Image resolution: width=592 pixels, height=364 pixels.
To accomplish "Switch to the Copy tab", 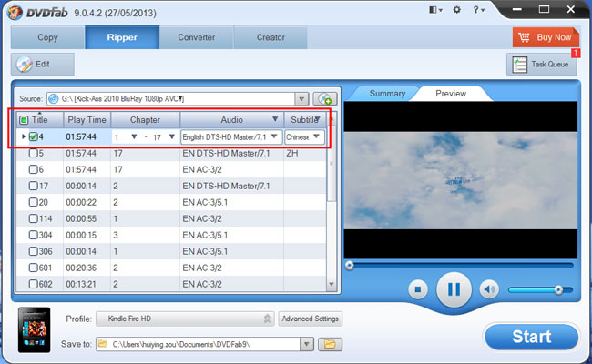I will 47,37.
